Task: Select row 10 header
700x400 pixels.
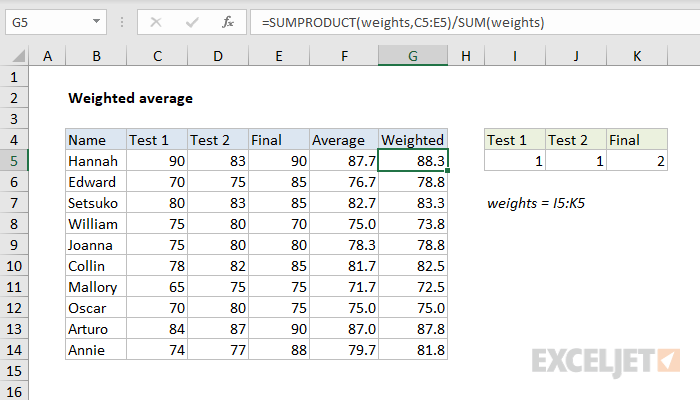Action: pyautogui.click(x=14, y=266)
